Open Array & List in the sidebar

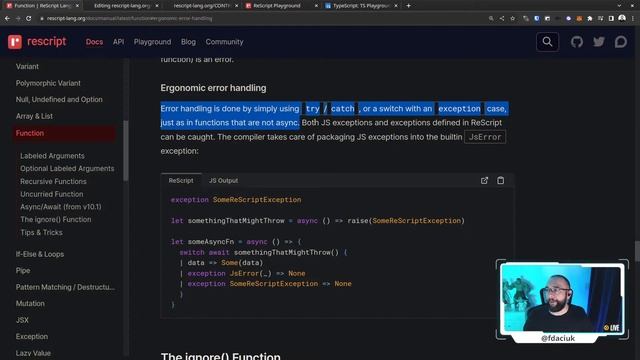pyautogui.click(x=34, y=116)
